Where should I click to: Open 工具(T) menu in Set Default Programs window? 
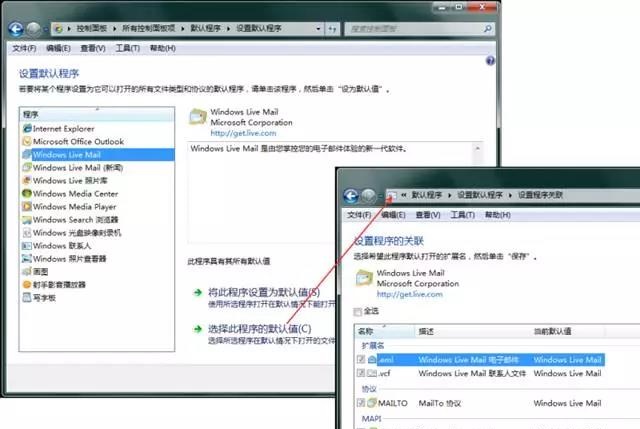(128, 48)
